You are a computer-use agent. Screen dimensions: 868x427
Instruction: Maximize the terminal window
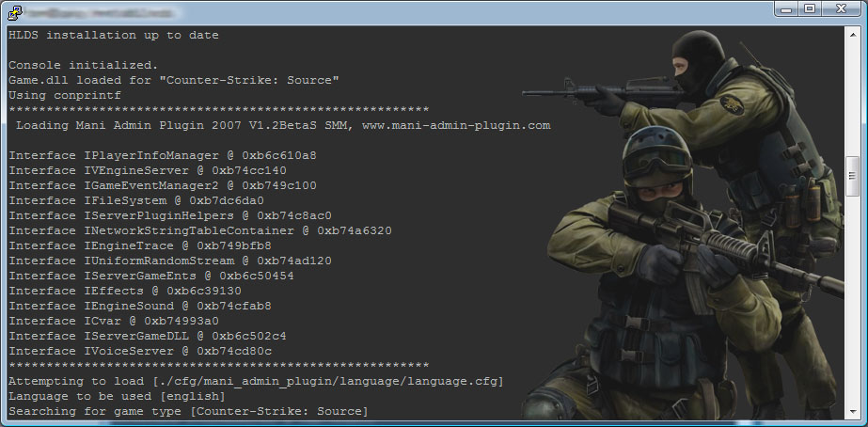[810, 8]
